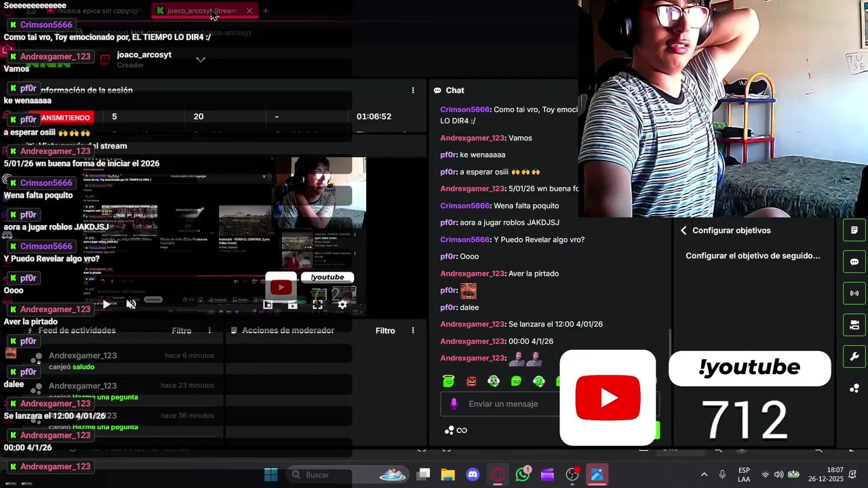Go back from Configurar objetivos
The width and height of the screenshot is (868, 488).
coord(684,230)
